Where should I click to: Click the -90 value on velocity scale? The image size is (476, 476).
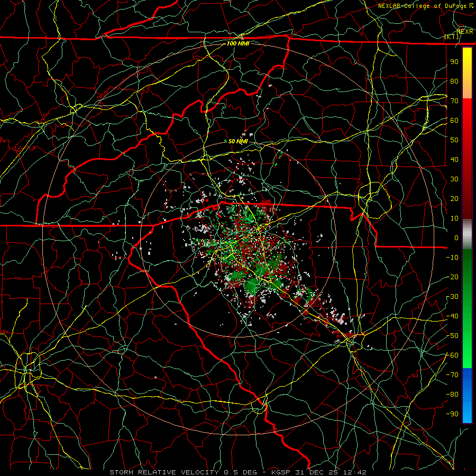pos(452,414)
